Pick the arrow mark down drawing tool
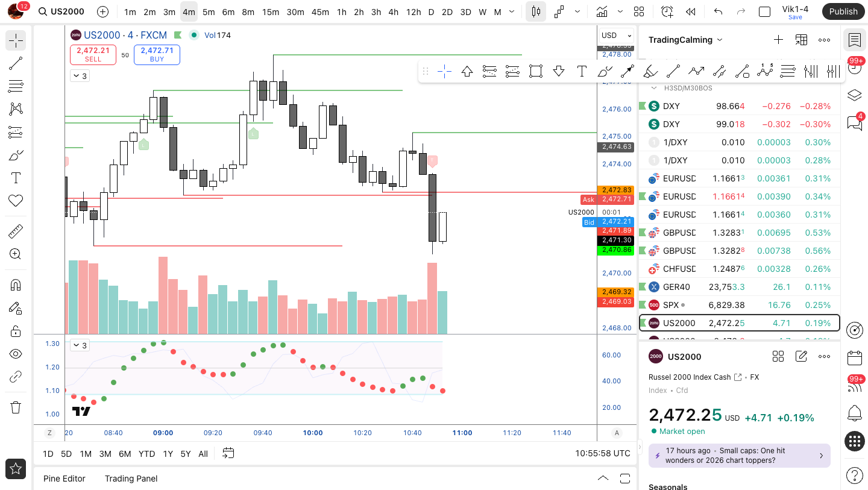868x490 pixels. click(559, 72)
